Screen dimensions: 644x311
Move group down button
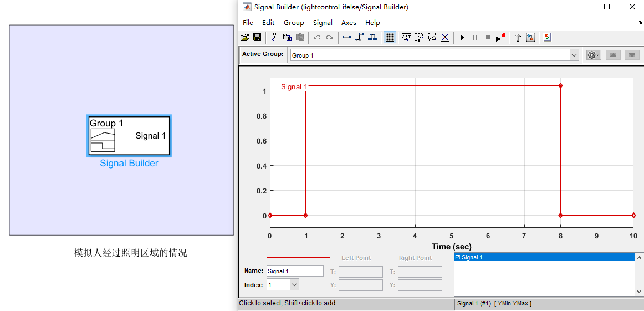point(632,55)
